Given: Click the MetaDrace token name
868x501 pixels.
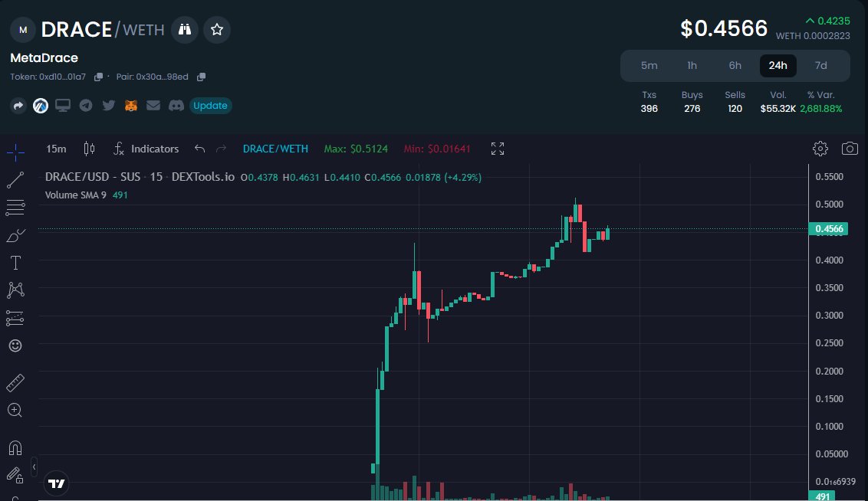Looking at the screenshot, I should tap(44, 57).
